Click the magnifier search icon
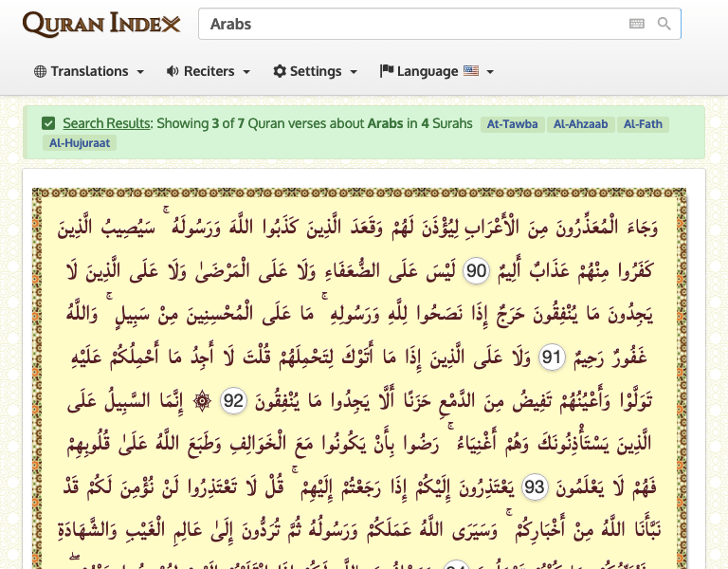This screenshot has height=569, width=728. (x=664, y=24)
